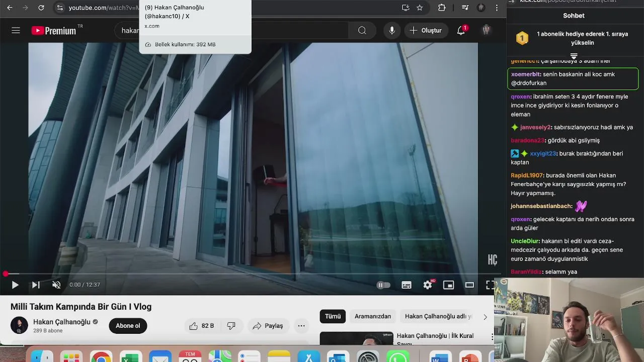Like the video (82 B)

coord(202,326)
